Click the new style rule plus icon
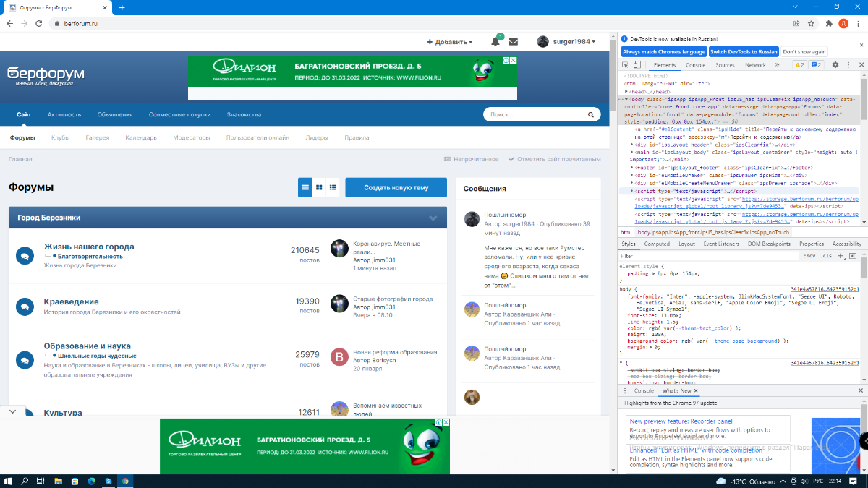Viewport: 868px width, 488px height. 841,256
